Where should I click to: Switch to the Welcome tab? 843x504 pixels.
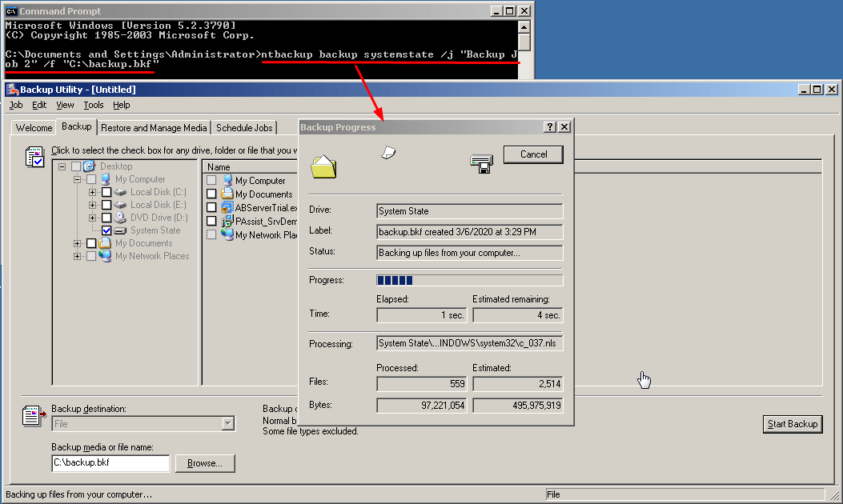point(34,128)
